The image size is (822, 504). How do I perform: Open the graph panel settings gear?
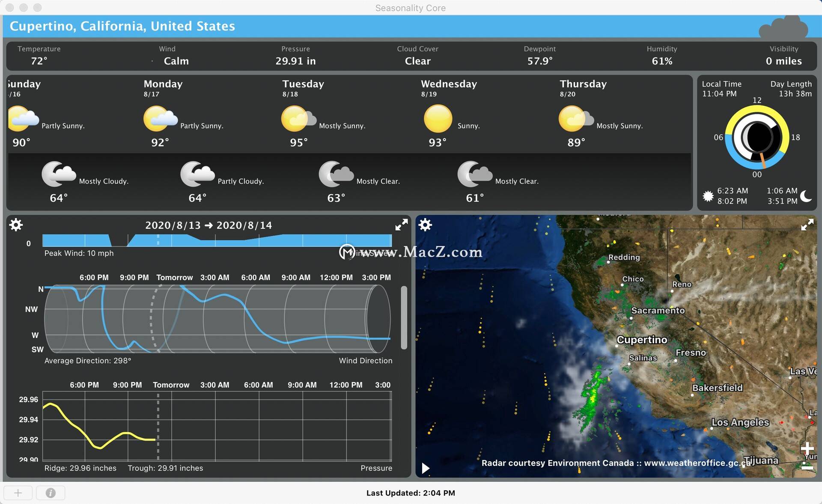tap(16, 225)
